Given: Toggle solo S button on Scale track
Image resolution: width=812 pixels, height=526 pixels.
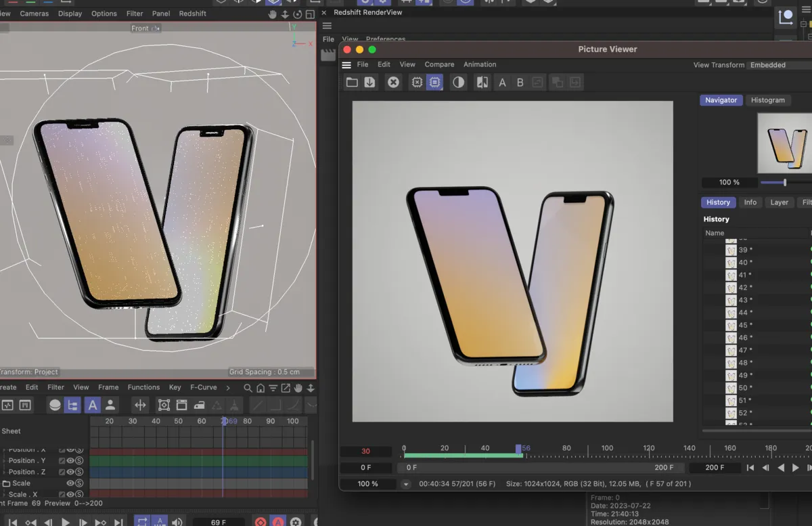Looking at the screenshot, I should coord(79,483).
